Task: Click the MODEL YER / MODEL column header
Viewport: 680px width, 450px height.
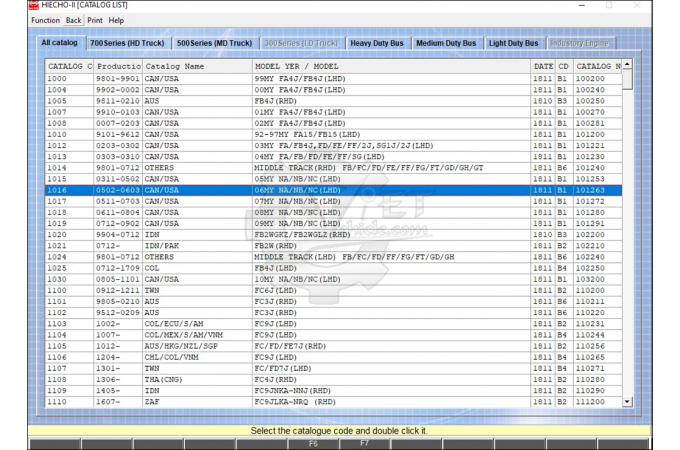Action: click(392, 66)
